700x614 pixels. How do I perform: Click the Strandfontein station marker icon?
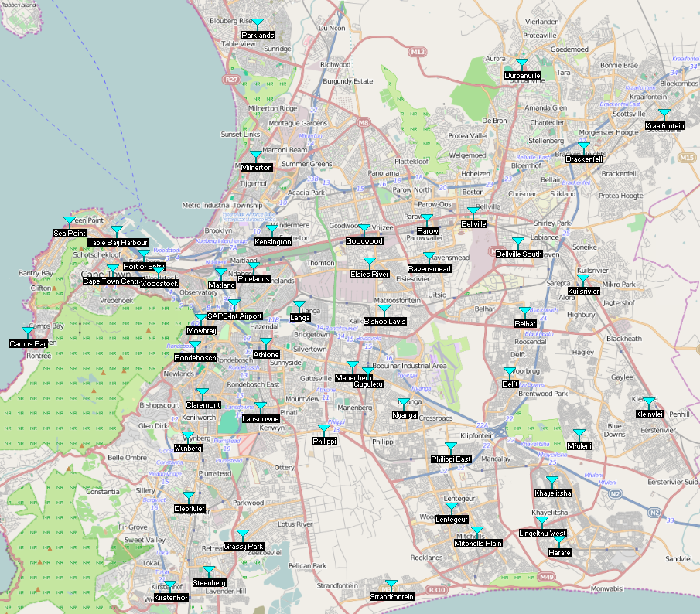click(x=391, y=585)
